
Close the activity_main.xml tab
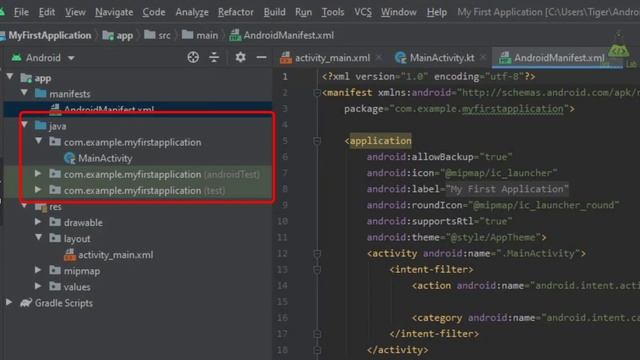click(379, 58)
